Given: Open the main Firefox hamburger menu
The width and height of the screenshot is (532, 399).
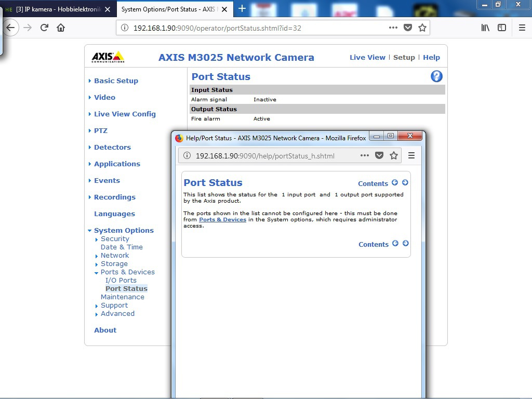Looking at the screenshot, I should pos(522,28).
